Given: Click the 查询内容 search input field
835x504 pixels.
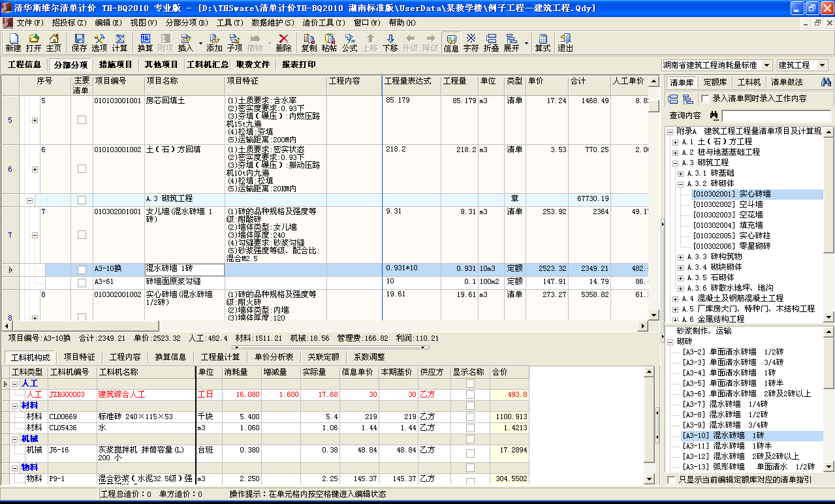Looking at the screenshot, I should [x=776, y=116].
